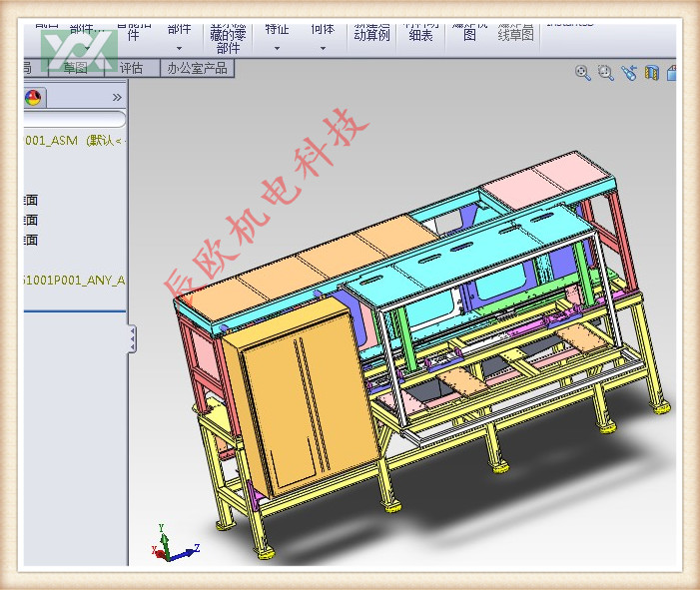Viewport: 700px width, 590px height.
Task: Click the panel collapse handle on the tree edge
Action: (132, 339)
